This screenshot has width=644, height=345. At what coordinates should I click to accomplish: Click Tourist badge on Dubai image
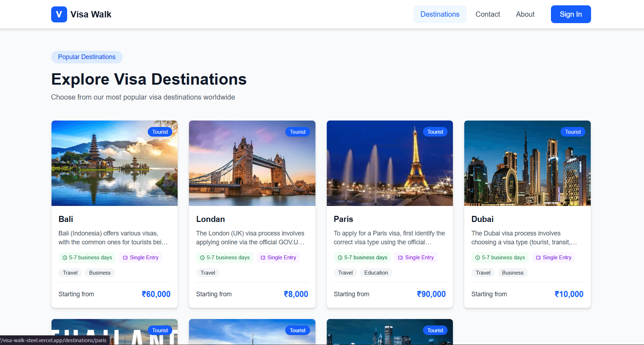573,132
